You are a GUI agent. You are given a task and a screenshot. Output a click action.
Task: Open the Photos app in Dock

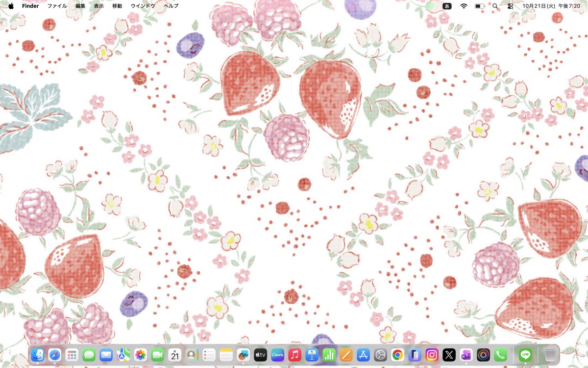coord(141,354)
